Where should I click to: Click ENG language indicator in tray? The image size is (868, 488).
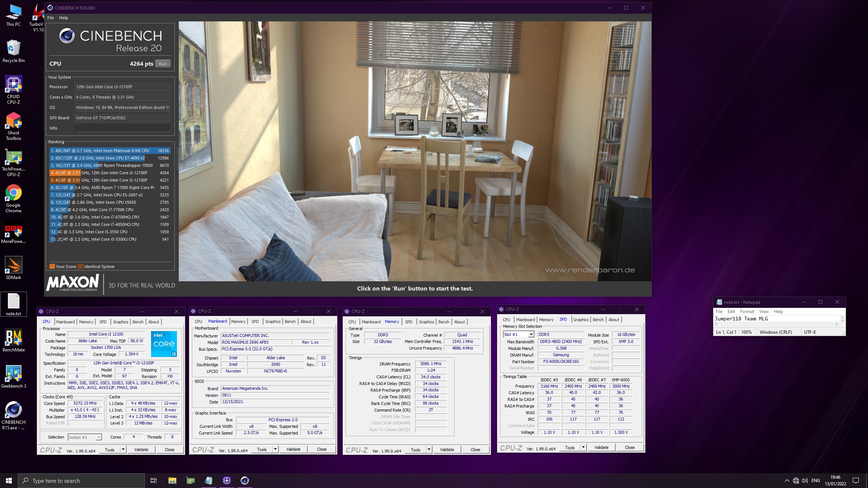coord(816,481)
